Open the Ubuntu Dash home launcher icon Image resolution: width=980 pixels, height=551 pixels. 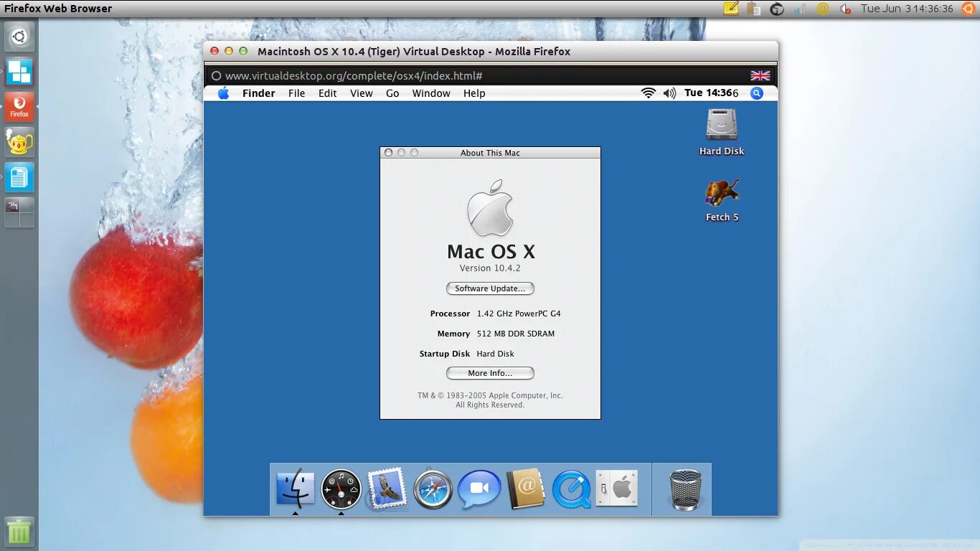(x=19, y=37)
